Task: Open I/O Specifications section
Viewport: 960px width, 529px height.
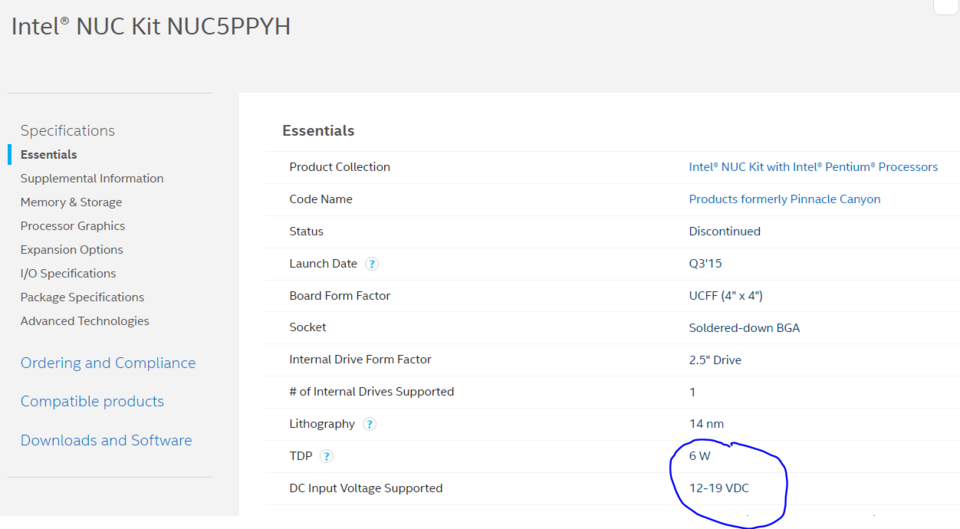Action: [68, 274]
